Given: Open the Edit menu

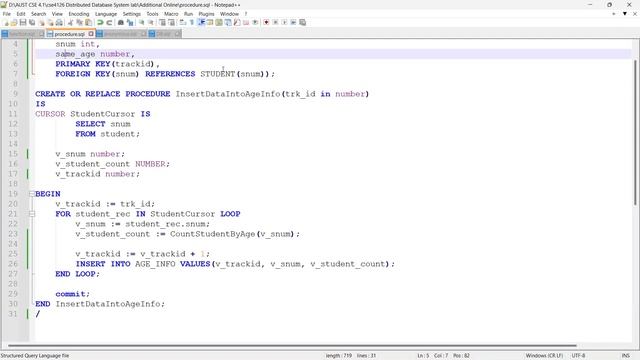Looking at the screenshot, I should coord(21,14).
